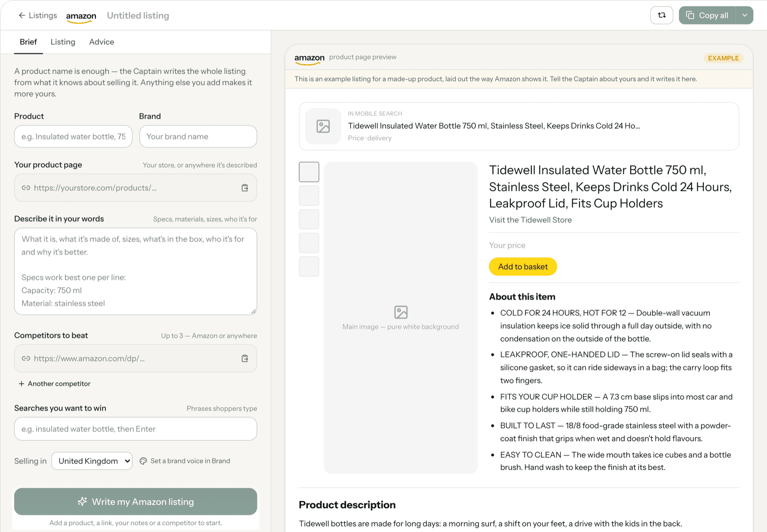This screenshot has width=767, height=532.
Task: Click the amazon logo in header
Action: click(x=81, y=17)
